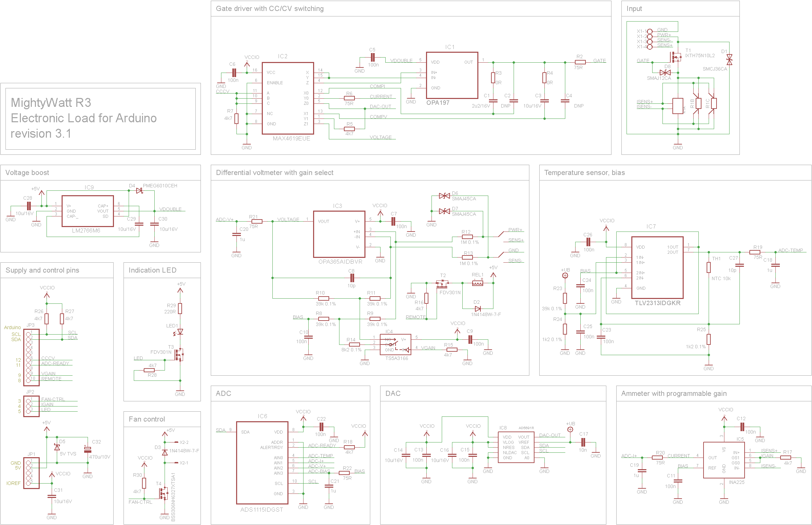Click the 'DAC' section heading
This screenshot has width=812, height=525.
[x=393, y=393]
